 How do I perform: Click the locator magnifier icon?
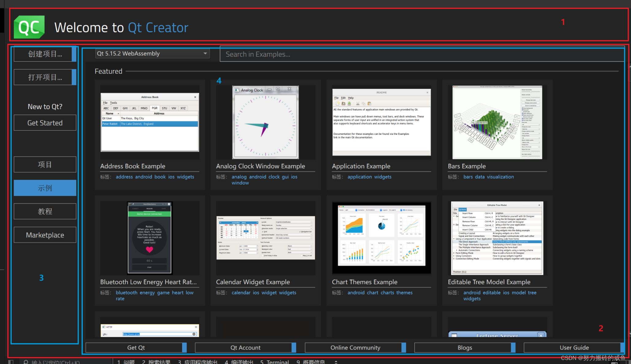[26, 362]
